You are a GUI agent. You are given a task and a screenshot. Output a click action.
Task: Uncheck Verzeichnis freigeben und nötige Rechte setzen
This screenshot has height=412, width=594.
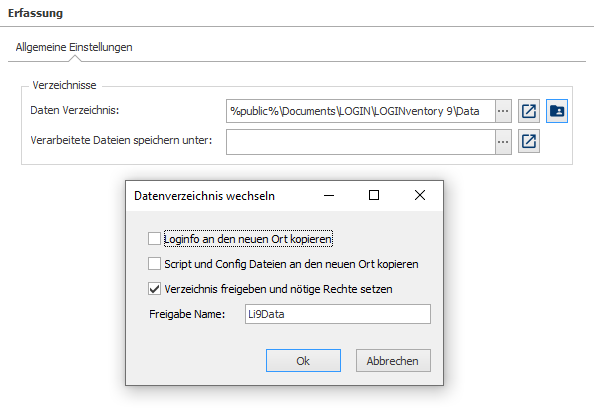click(154, 289)
